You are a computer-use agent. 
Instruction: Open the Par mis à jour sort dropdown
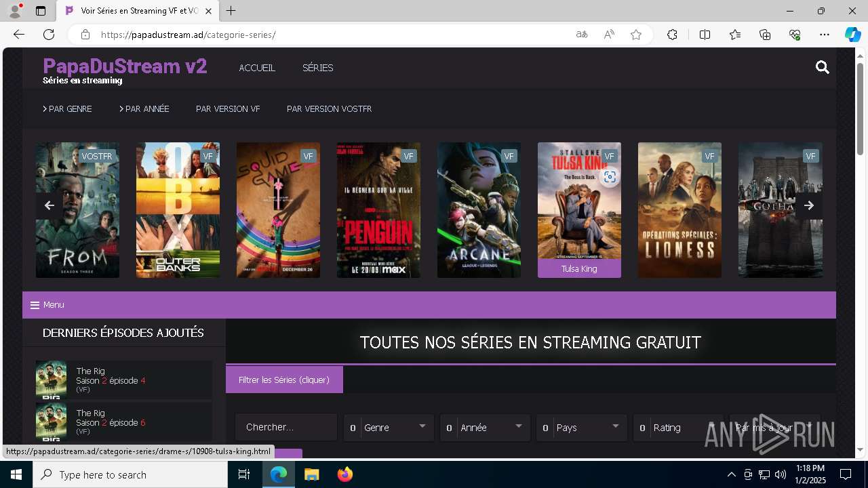point(774,428)
